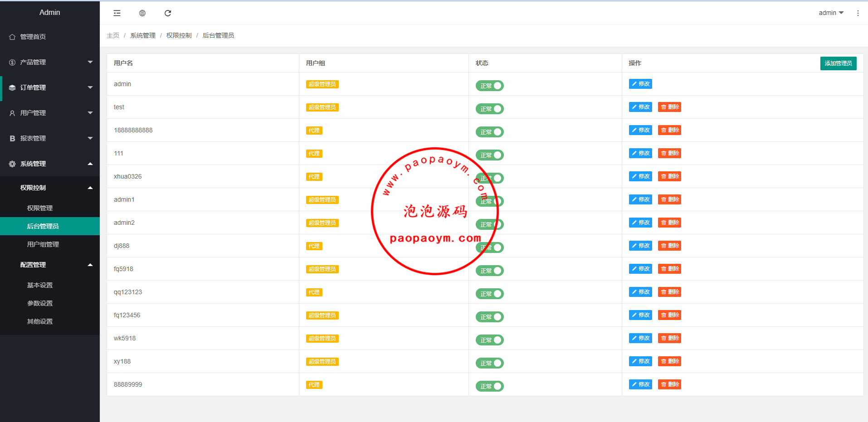
Task: Open 用户组管理 in the sidebar
Action: point(43,244)
